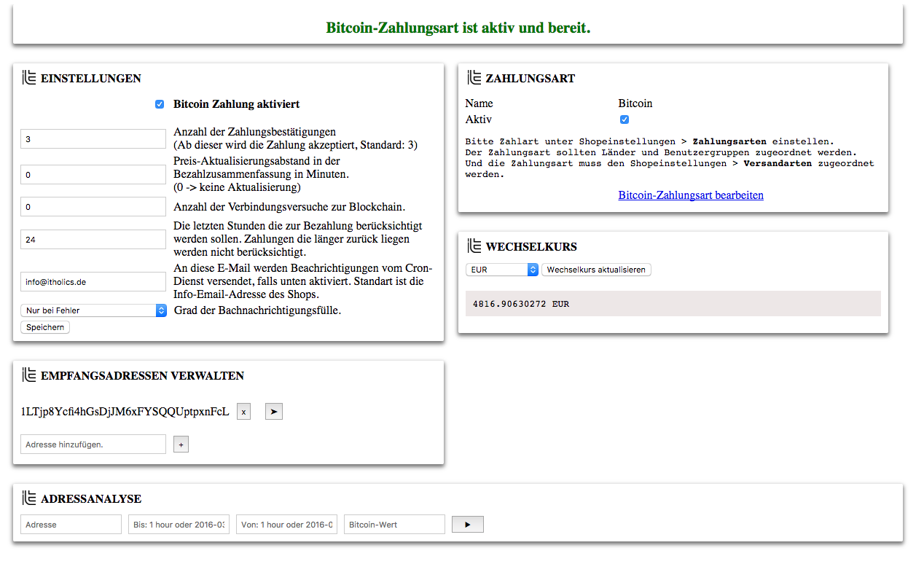The width and height of the screenshot is (924, 564).
Task: Run address analysis with the play button
Action: click(x=467, y=524)
